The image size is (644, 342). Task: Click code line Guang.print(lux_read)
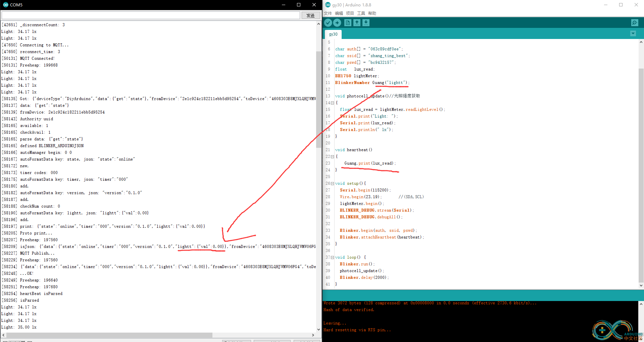[x=370, y=163]
